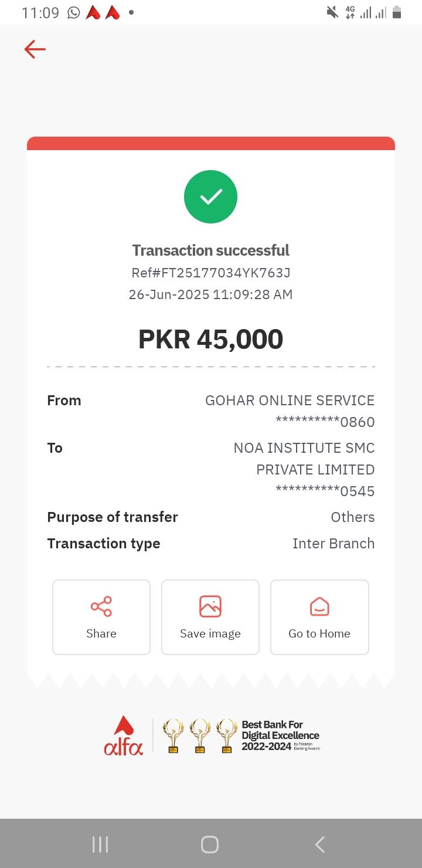The width and height of the screenshot is (422, 868).
Task: Tap the transaction reference number
Action: click(211, 273)
